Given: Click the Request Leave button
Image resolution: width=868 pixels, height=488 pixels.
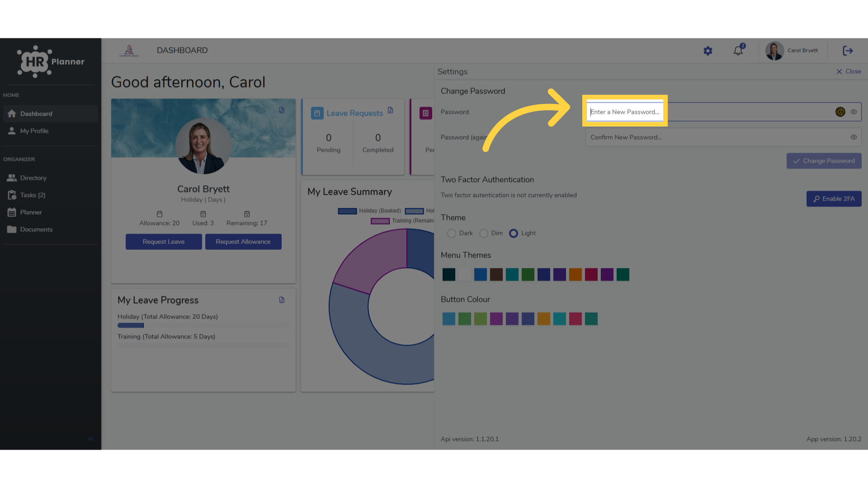Looking at the screenshot, I should (164, 242).
